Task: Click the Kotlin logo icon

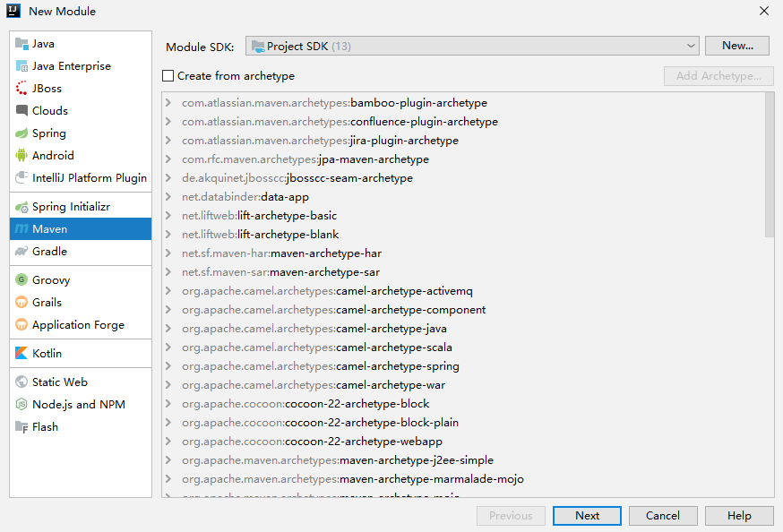Action: coord(22,354)
